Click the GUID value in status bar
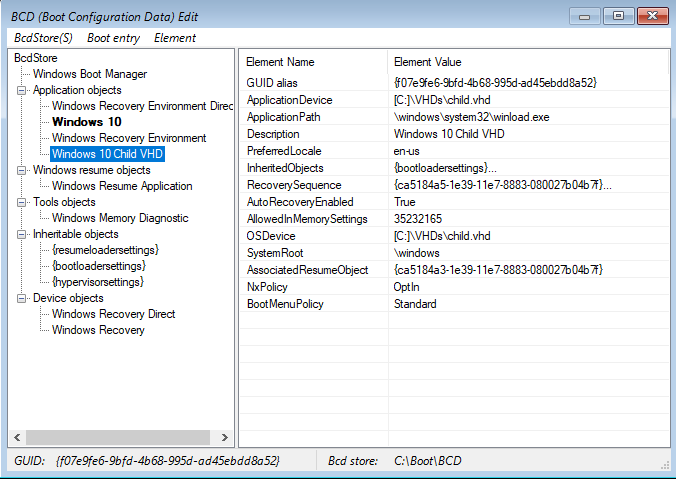The image size is (676, 479). pyautogui.click(x=168, y=461)
